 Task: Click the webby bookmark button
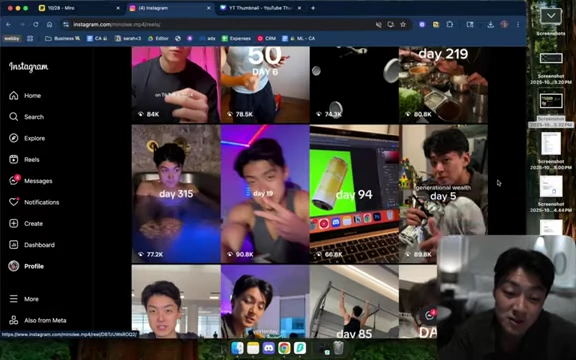[x=12, y=38]
